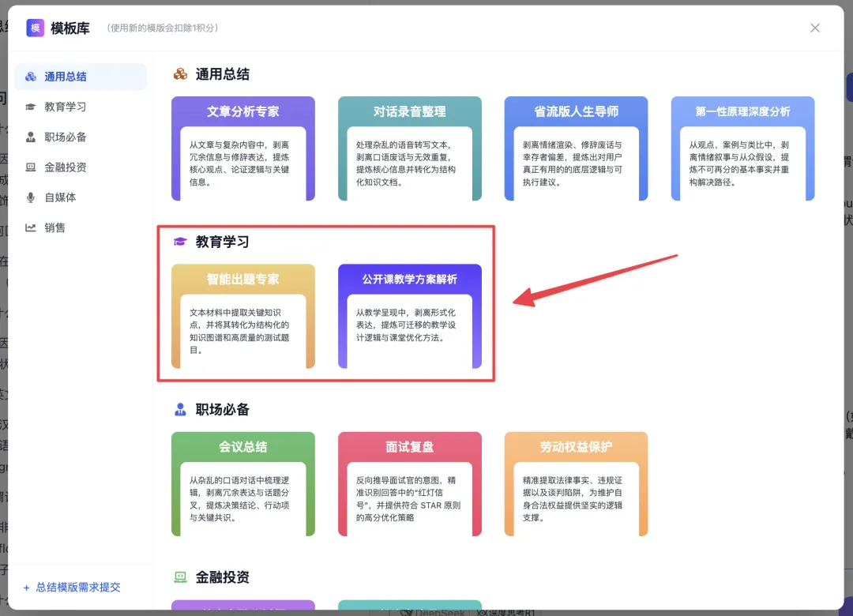Click 省流版人生导师 description starting 剥离情绪渲染
Screen dimensions: 853x616
coord(573,163)
